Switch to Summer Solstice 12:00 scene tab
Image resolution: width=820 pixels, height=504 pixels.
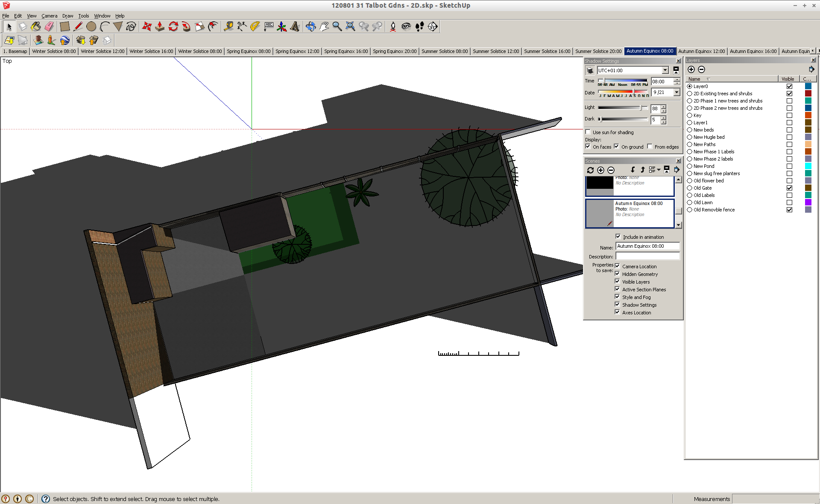click(495, 51)
